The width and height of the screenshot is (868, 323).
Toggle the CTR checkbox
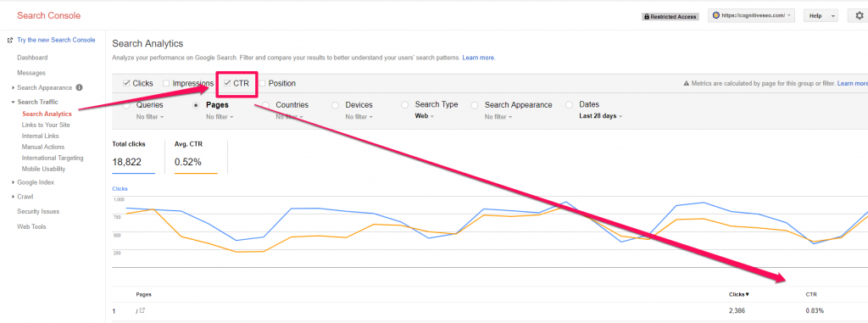(x=227, y=83)
